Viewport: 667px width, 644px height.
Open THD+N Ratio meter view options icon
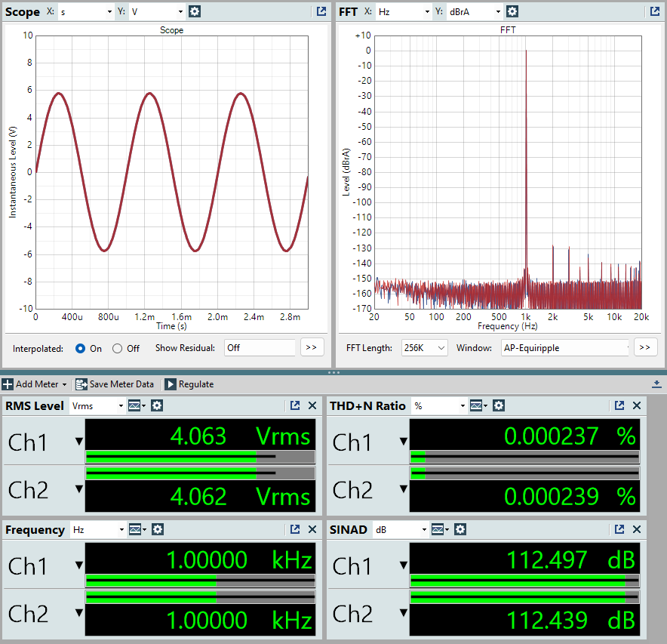point(478,405)
